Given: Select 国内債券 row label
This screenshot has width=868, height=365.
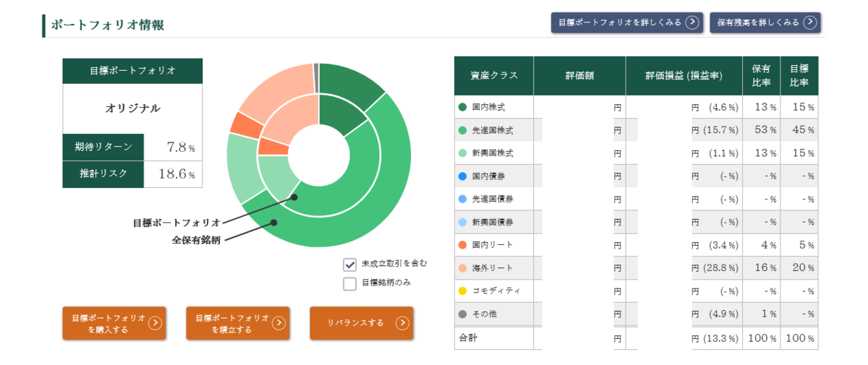Looking at the screenshot, I should click(x=489, y=176).
